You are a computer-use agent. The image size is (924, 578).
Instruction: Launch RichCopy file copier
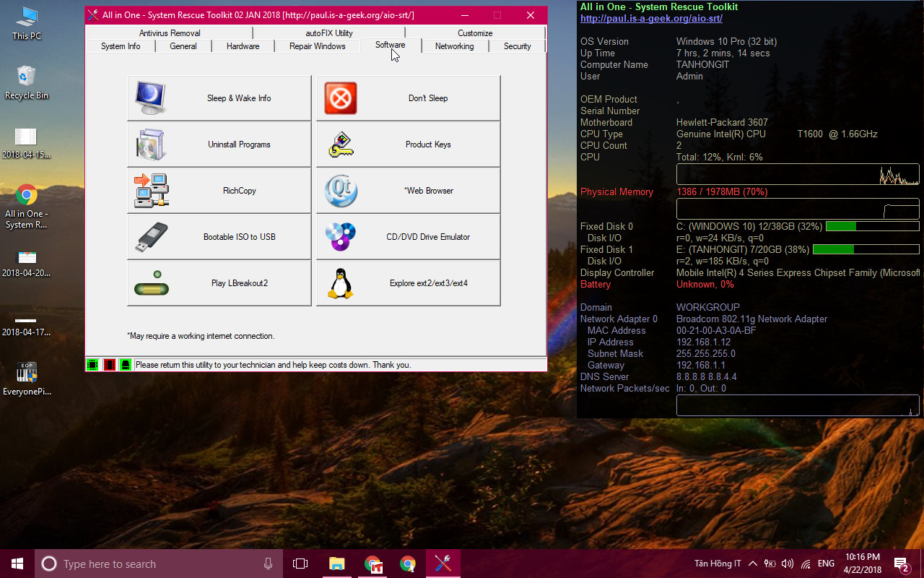click(219, 191)
